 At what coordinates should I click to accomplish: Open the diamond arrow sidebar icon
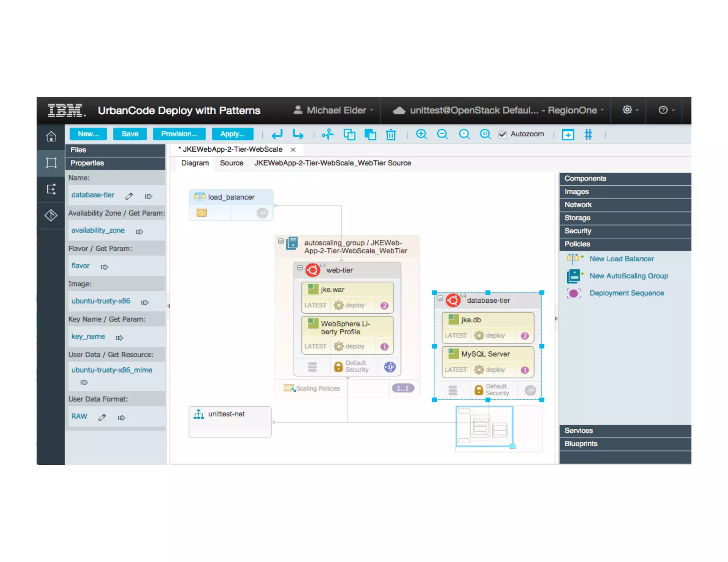51,215
